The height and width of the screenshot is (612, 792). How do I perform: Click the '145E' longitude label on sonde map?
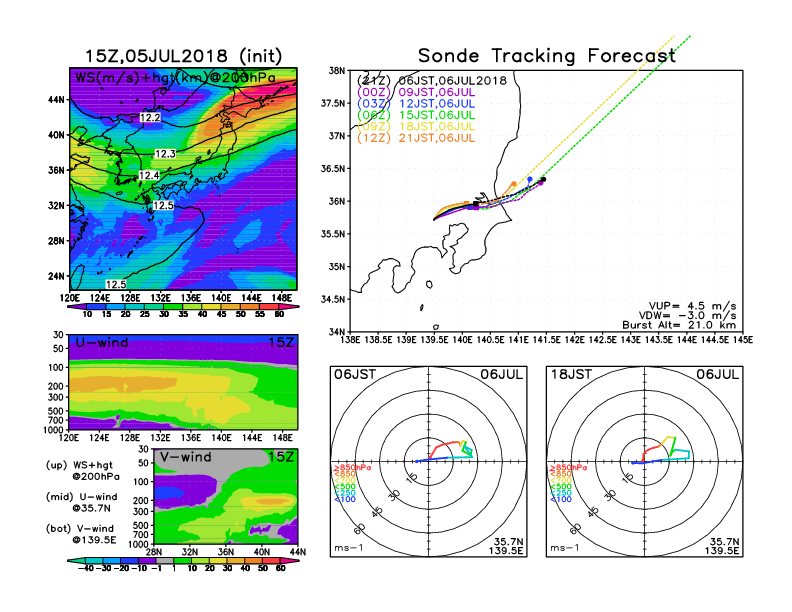tap(741, 340)
